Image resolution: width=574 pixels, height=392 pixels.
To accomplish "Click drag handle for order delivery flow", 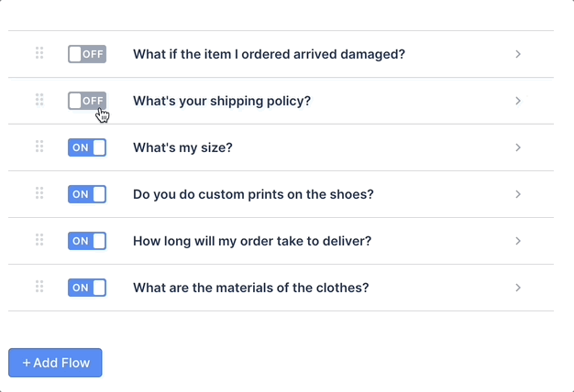I will coord(39,240).
